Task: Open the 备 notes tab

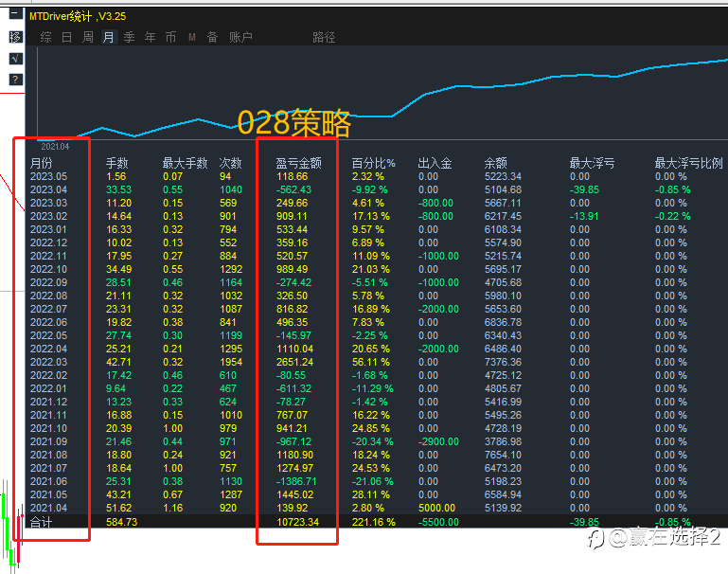Action: pos(212,37)
